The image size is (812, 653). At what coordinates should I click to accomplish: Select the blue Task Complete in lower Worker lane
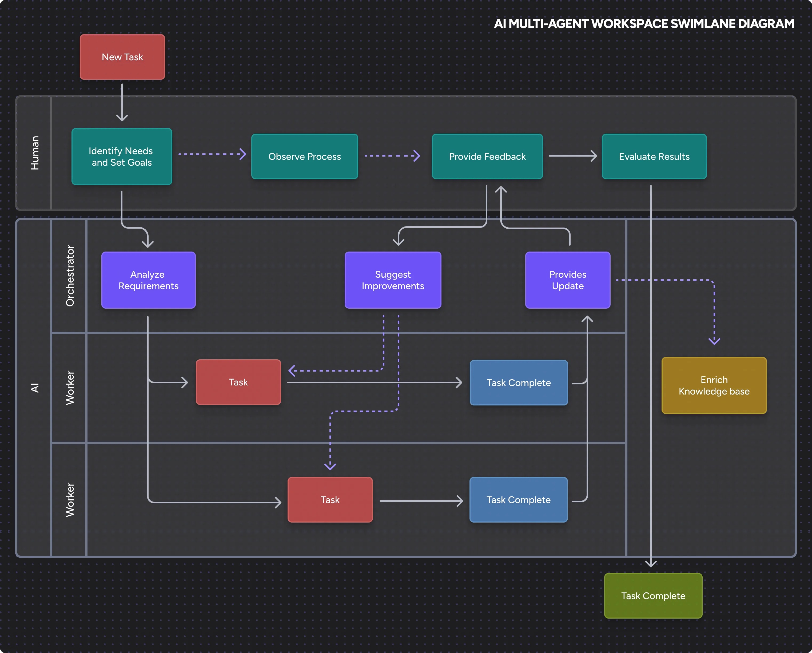519,500
